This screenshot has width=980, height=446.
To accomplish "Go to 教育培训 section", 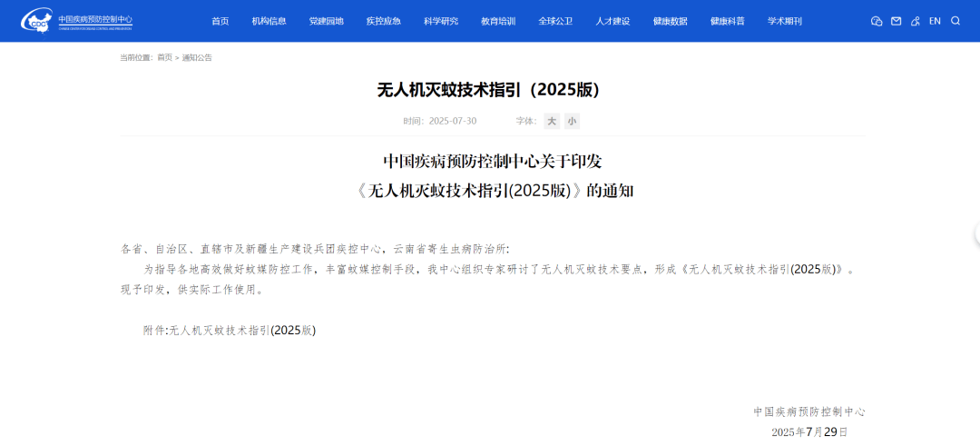I will 498,21.
